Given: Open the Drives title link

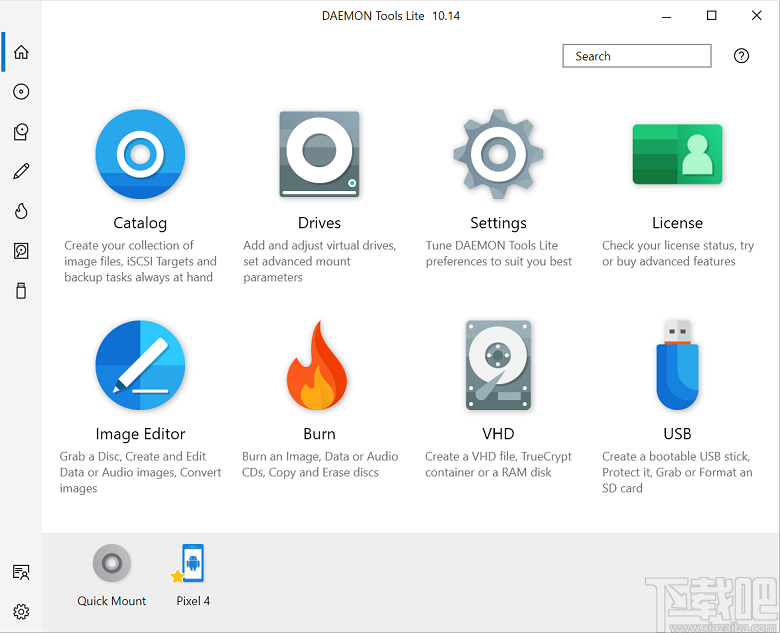Looking at the screenshot, I should pyautogui.click(x=319, y=223).
